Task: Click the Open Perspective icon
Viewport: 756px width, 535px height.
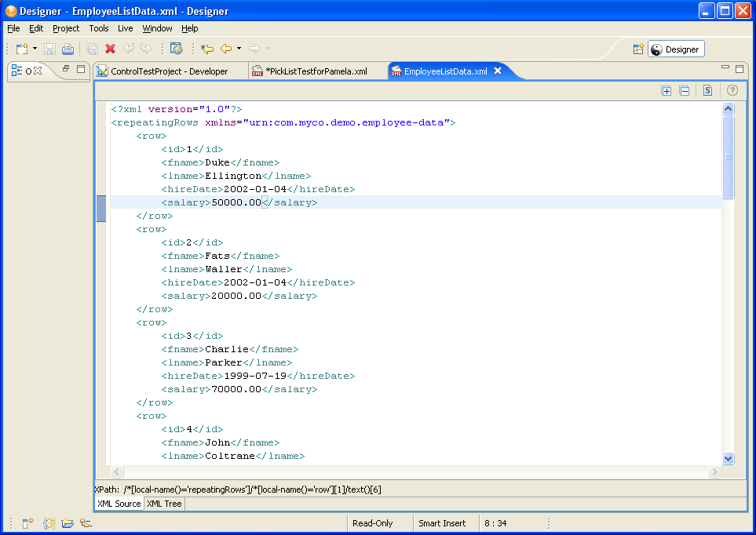Action: pyautogui.click(x=639, y=49)
